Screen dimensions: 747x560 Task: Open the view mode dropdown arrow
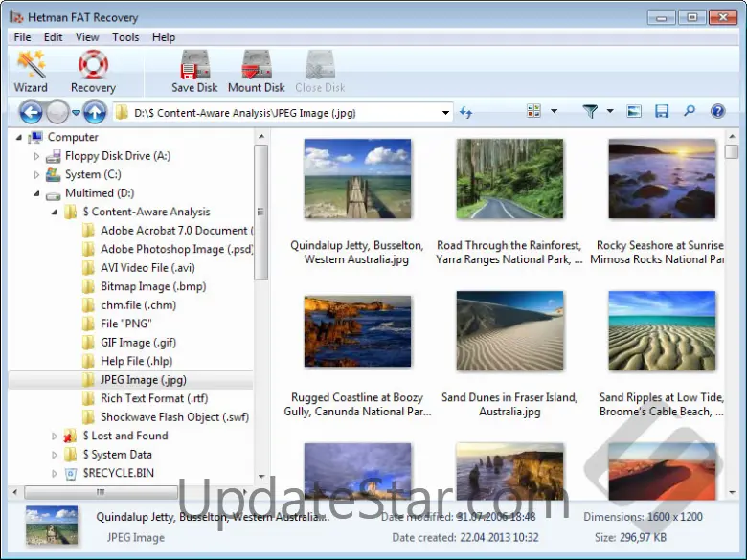(554, 111)
